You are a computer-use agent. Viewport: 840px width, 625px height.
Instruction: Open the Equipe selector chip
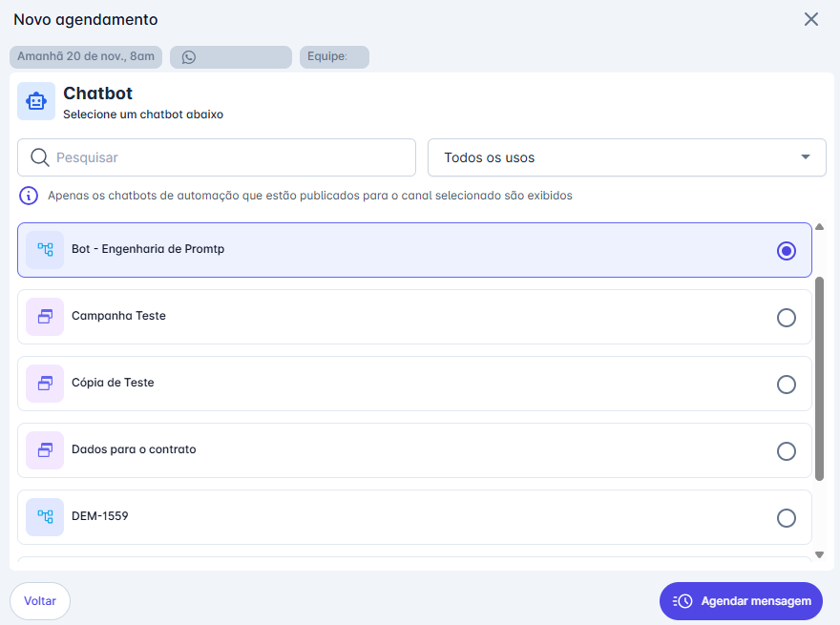(334, 56)
